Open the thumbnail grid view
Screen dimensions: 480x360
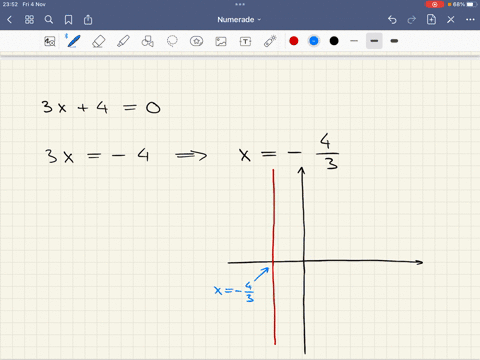click(x=29, y=20)
